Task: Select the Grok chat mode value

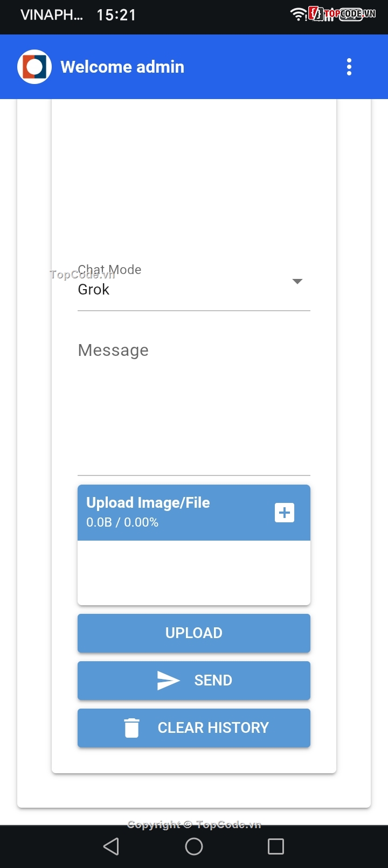Action: pos(94,290)
